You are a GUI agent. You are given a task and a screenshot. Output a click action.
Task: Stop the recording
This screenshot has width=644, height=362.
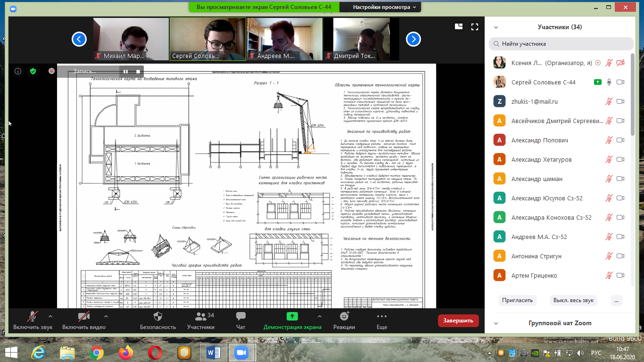pos(138,71)
